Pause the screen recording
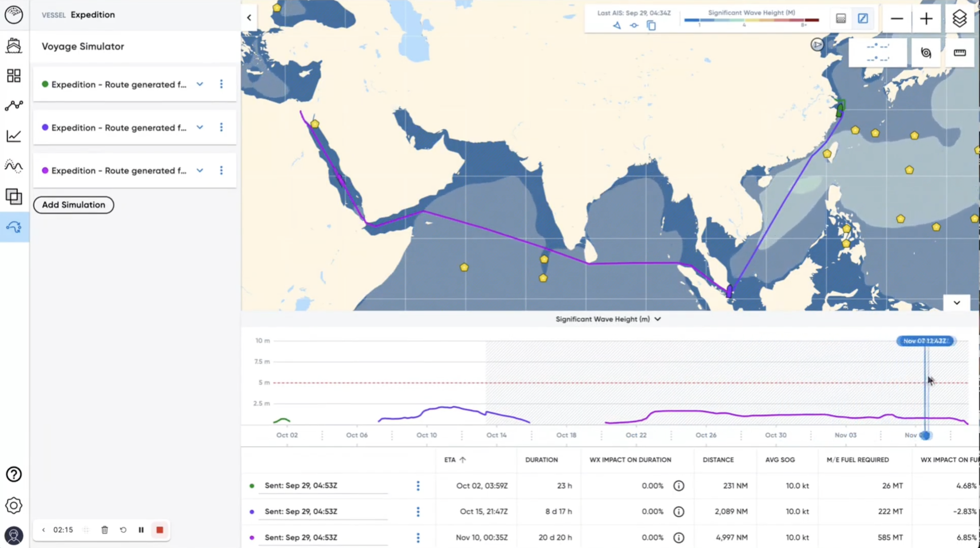 (141, 530)
